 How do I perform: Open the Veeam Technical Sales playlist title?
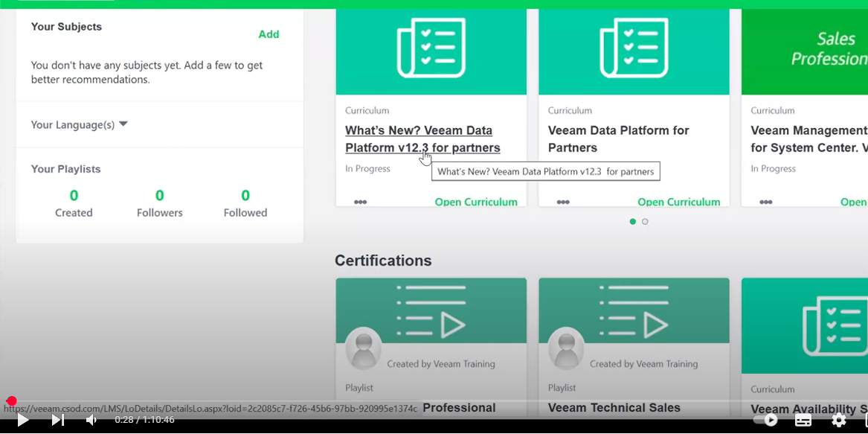(614, 408)
